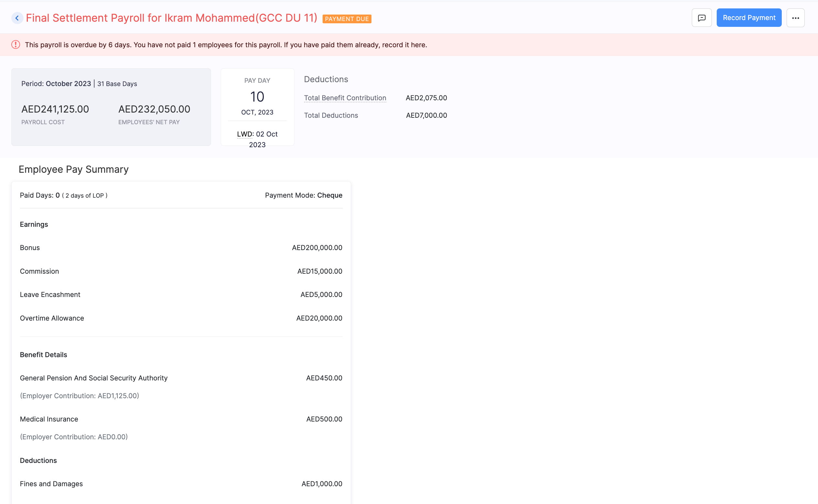Click the Medical Insurance benefit row
Image resolution: width=818 pixels, height=504 pixels.
(x=49, y=419)
